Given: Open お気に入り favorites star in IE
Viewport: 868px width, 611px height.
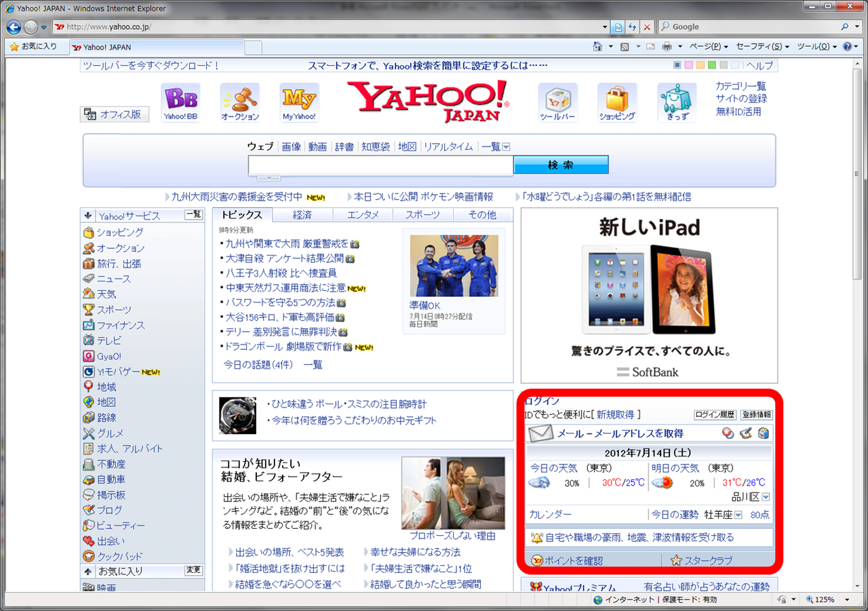Looking at the screenshot, I should pyautogui.click(x=33, y=47).
